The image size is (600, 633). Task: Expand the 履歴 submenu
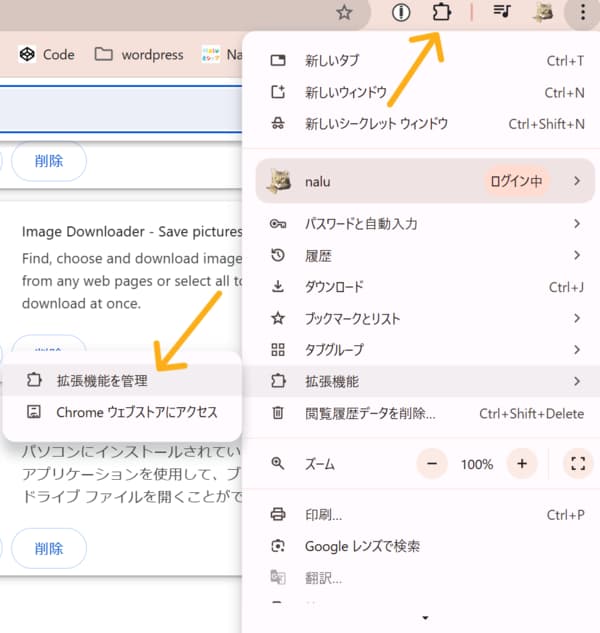click(420, 256)
